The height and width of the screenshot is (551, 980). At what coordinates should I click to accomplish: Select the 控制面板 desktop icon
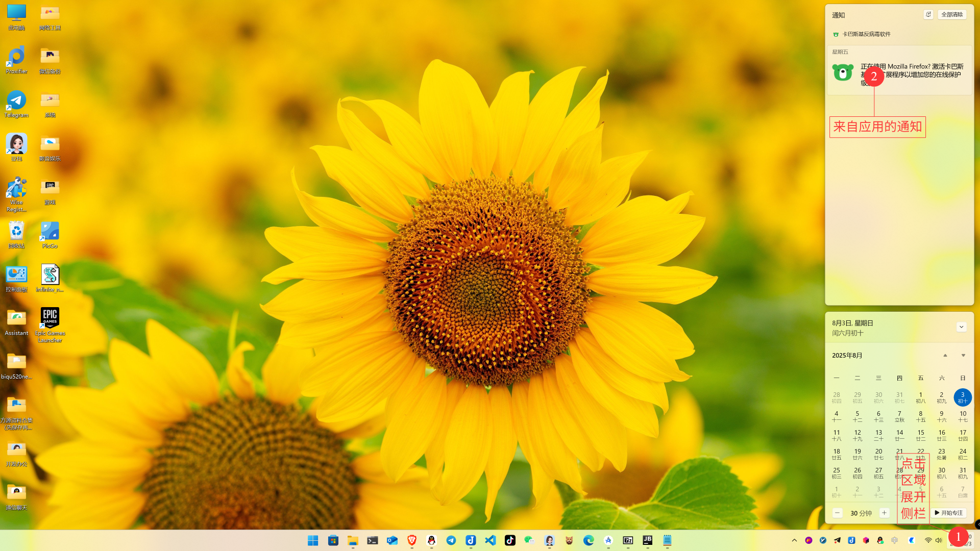16,278
